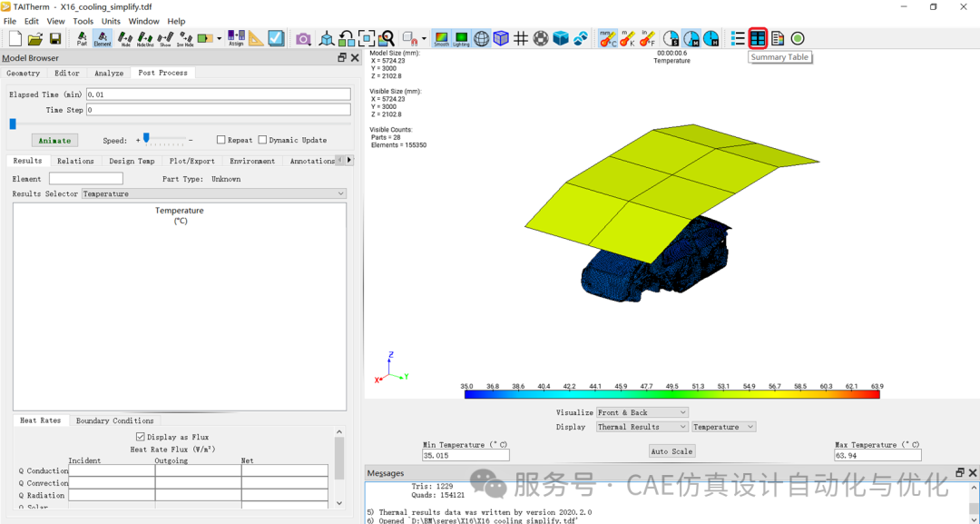
Task: Click the Assign toolbar icon
Action: 236,39
